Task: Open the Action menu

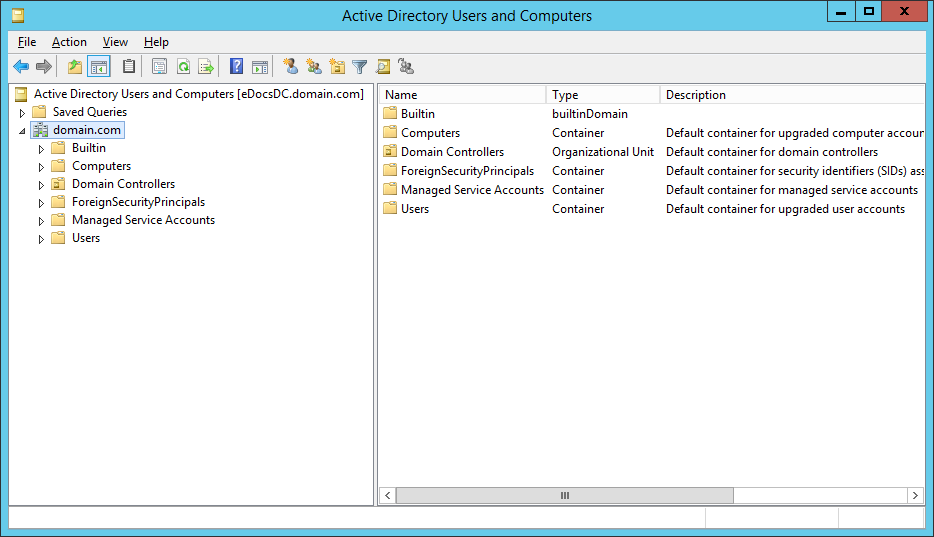Action: point(69,42)
